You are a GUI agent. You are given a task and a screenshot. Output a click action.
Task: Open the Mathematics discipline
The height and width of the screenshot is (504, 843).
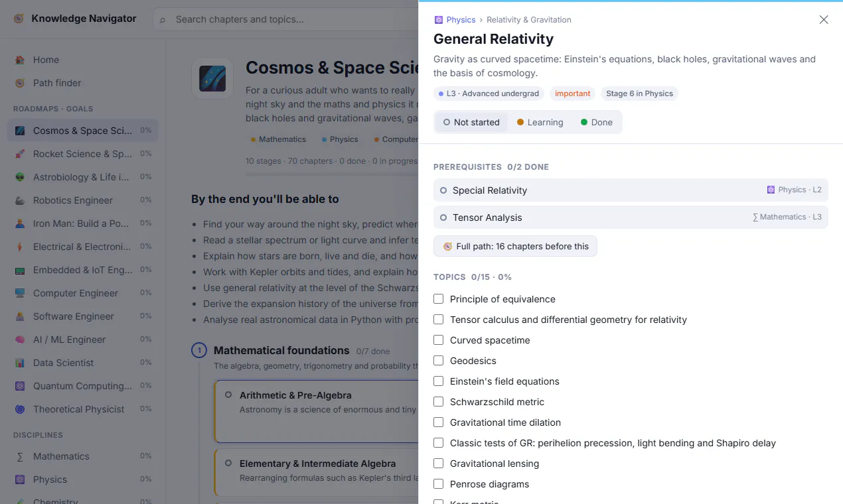click(x=82, y=456)
